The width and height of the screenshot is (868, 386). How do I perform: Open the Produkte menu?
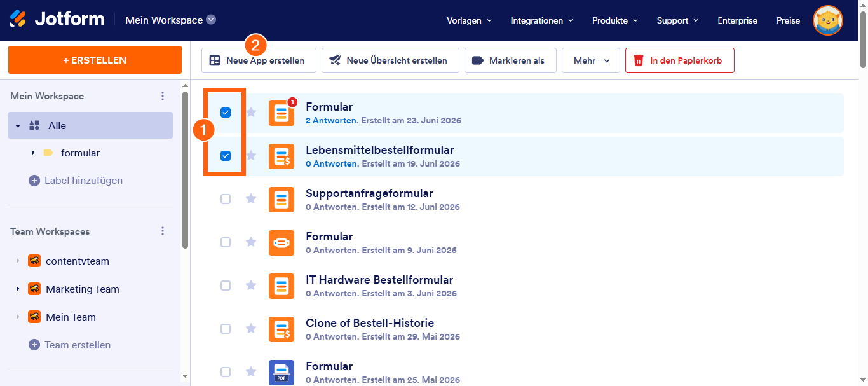615,20
